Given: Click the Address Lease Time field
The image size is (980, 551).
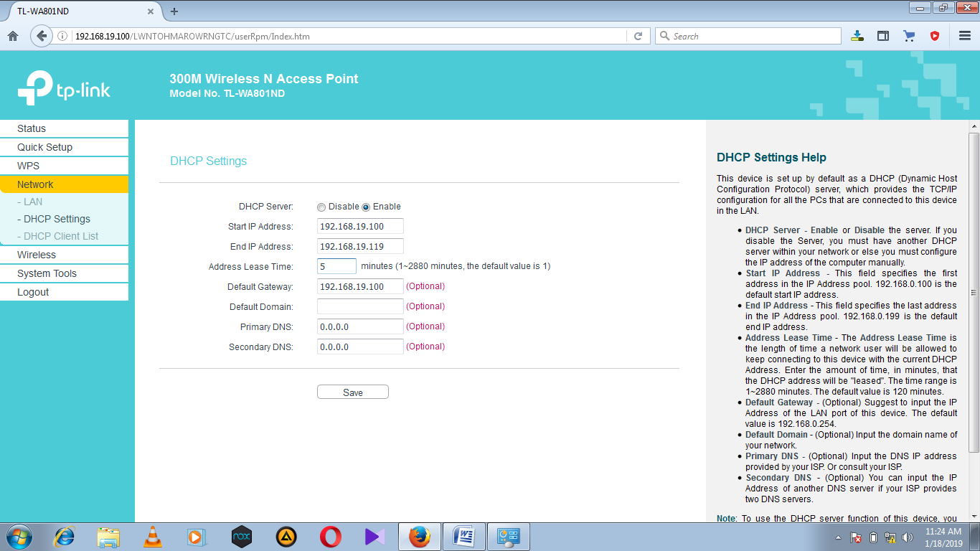Looking at the screenshot, I should tap(336, 266).
